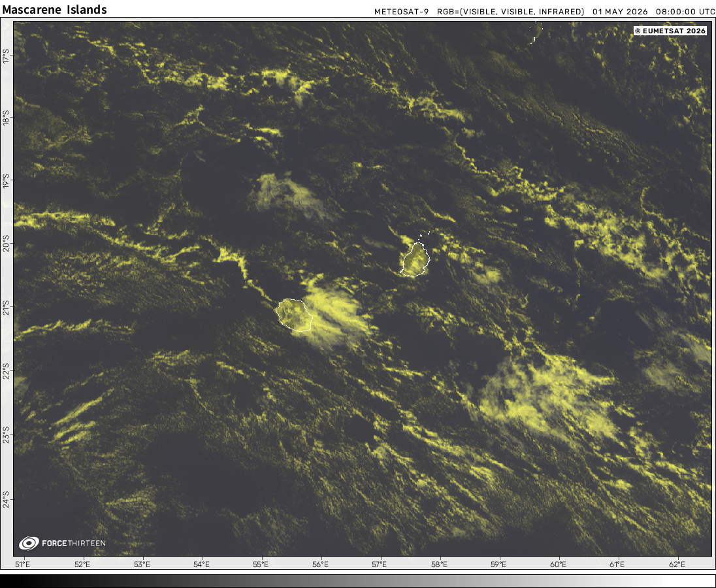Click the small islets north of Mauritius
This screenshot has height=588, width=716.
[424, 235]
